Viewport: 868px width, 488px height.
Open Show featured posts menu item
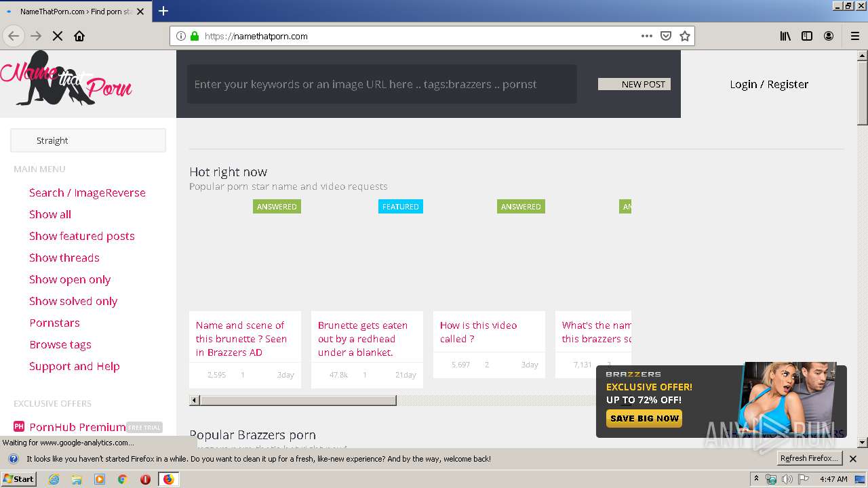point(82,236)
